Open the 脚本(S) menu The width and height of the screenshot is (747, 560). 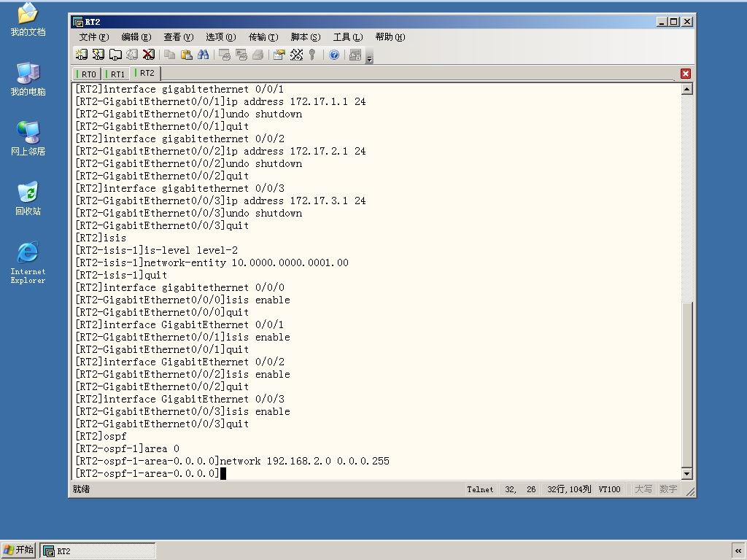point(306,37)
